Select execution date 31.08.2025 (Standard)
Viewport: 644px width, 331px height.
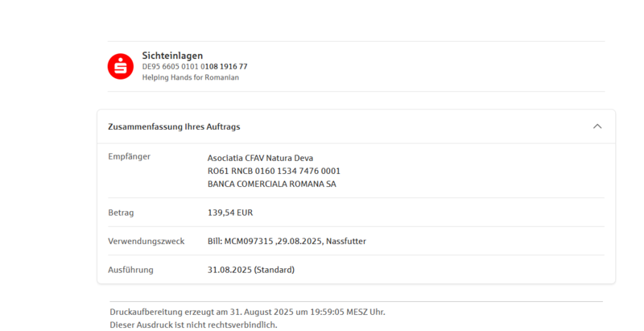[x=251, y=270]
